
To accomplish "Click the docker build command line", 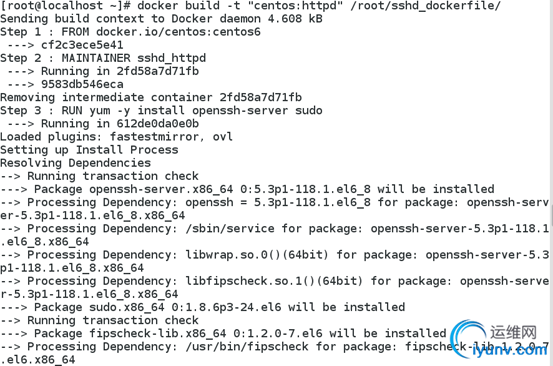I will (x=250, y=6).
